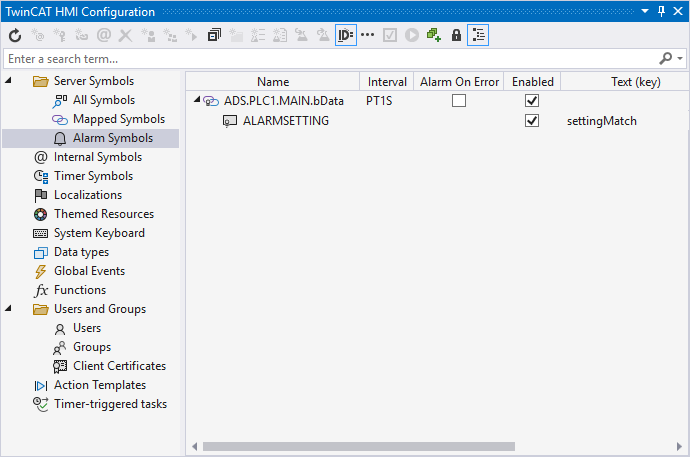Open the search options dropdown arrow
Screen dimensions: 690x457
(x=680, y=58)
